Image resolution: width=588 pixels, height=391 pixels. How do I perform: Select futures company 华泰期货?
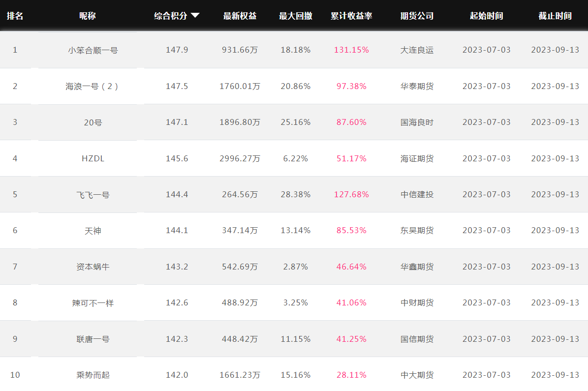tap(417, 86)
